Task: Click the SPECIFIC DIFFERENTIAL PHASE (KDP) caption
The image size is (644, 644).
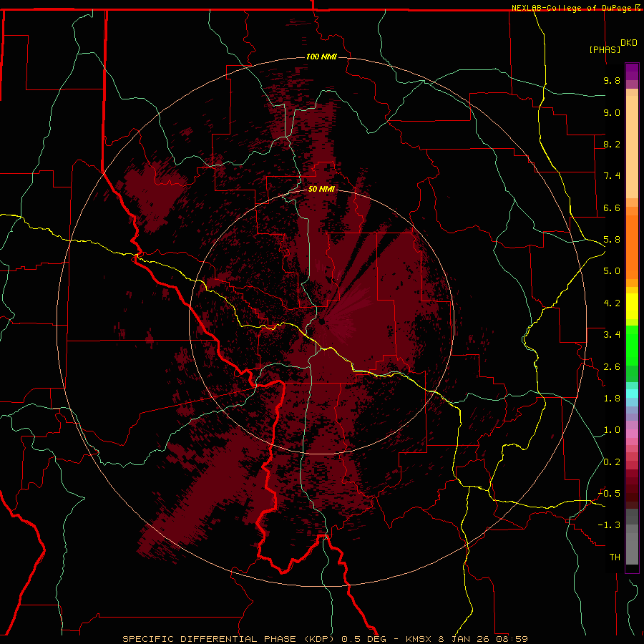Action: tap(230, 639)
